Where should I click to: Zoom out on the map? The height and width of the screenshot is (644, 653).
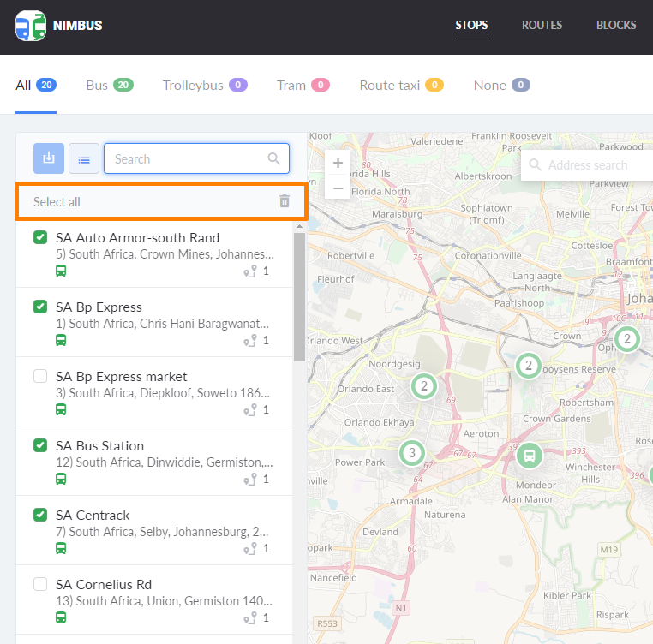point(338,188)
